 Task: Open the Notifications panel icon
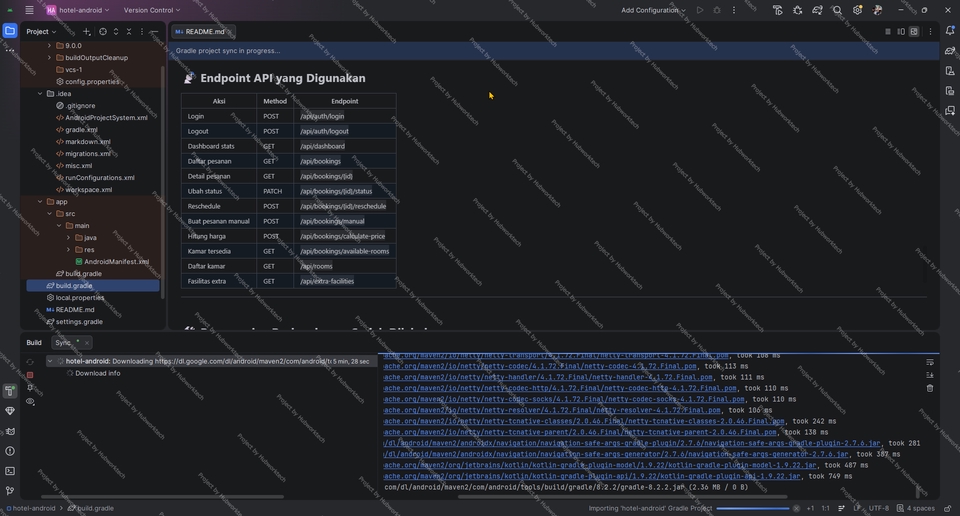click(950, 31)
